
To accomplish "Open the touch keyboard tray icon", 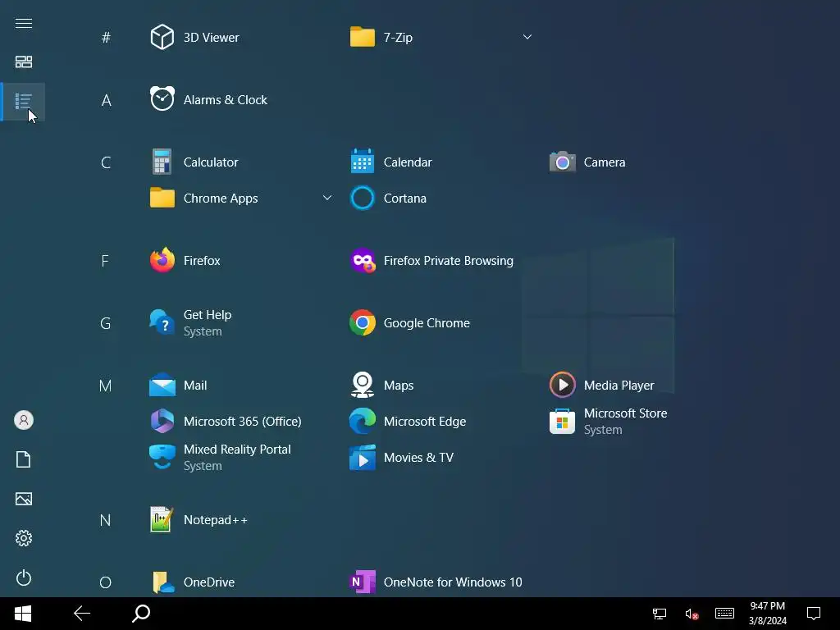I will (x=724, y=614).
